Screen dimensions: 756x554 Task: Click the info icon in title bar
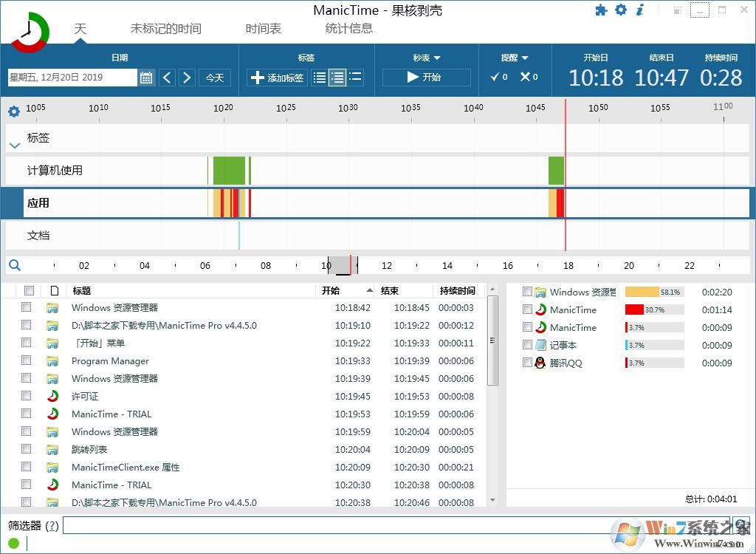(640, 10)
